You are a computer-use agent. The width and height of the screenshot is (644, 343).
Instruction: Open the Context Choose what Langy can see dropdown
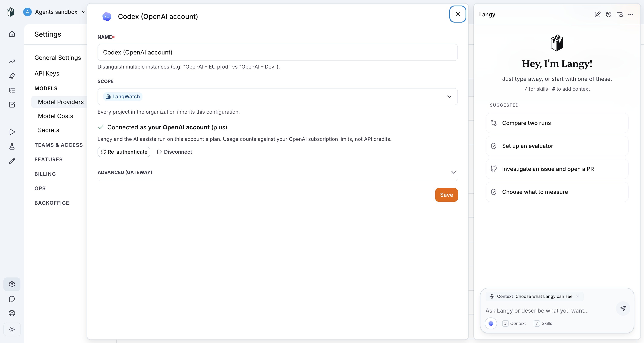tap(534, 296)
